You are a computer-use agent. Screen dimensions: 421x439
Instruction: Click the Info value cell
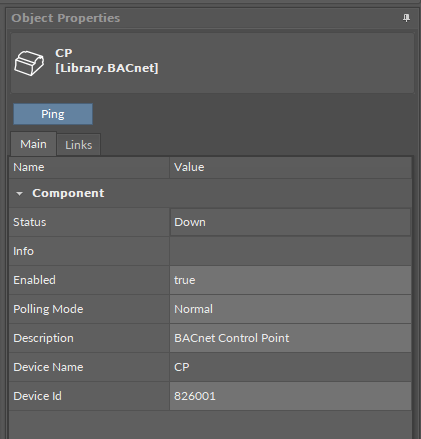click(290, 251)
